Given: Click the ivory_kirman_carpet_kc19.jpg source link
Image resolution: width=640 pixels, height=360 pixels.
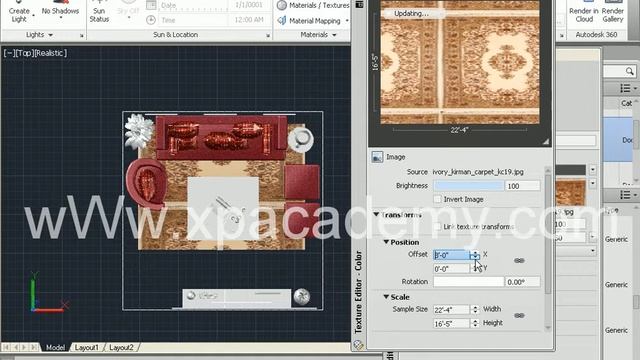Looking at the screenshot, I should pos(478,172).
